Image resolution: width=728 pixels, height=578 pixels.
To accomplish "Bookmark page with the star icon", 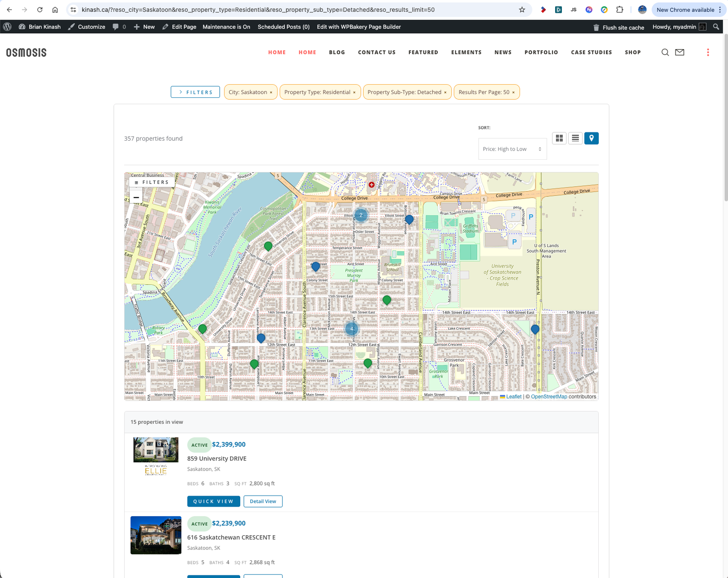I will [522, 10].
